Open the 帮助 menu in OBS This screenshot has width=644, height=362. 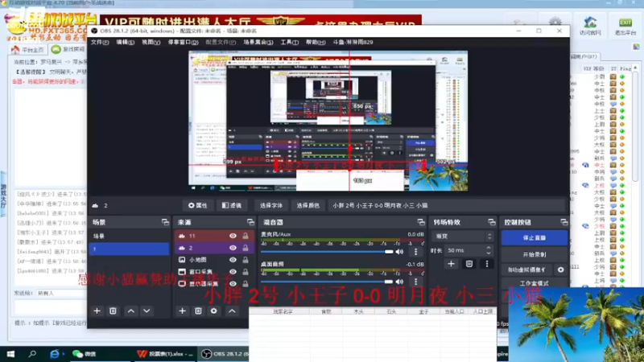pos(316,43)
